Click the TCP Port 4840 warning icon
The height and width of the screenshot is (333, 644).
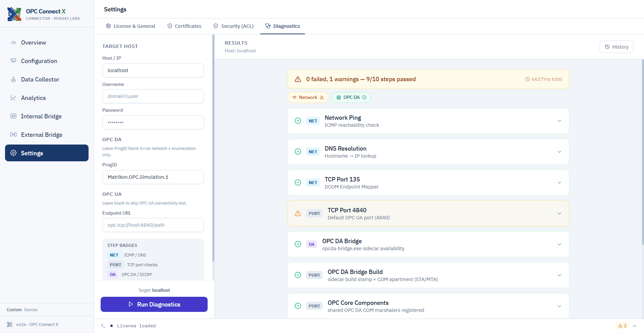[298, 213]
